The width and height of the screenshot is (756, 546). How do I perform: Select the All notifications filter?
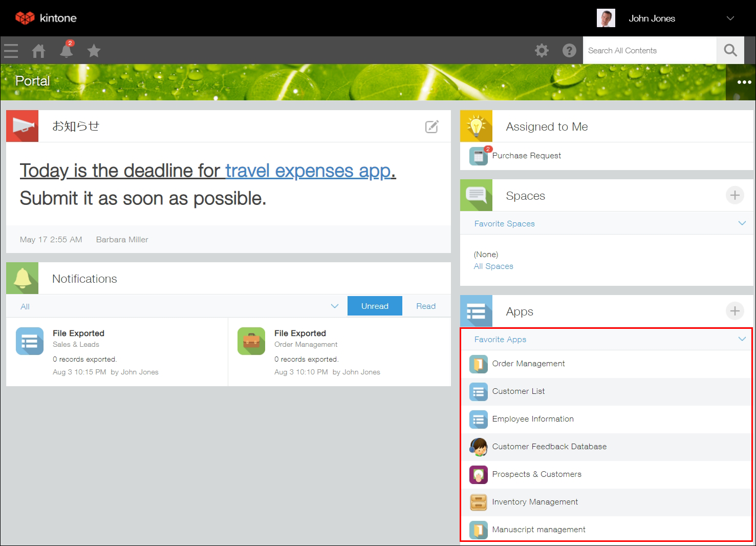point(25,306)
